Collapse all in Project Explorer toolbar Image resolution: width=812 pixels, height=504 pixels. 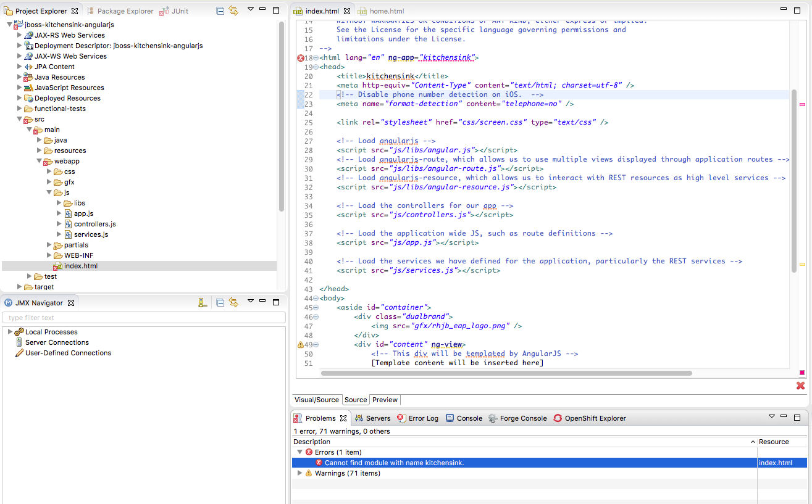[220, 10]
